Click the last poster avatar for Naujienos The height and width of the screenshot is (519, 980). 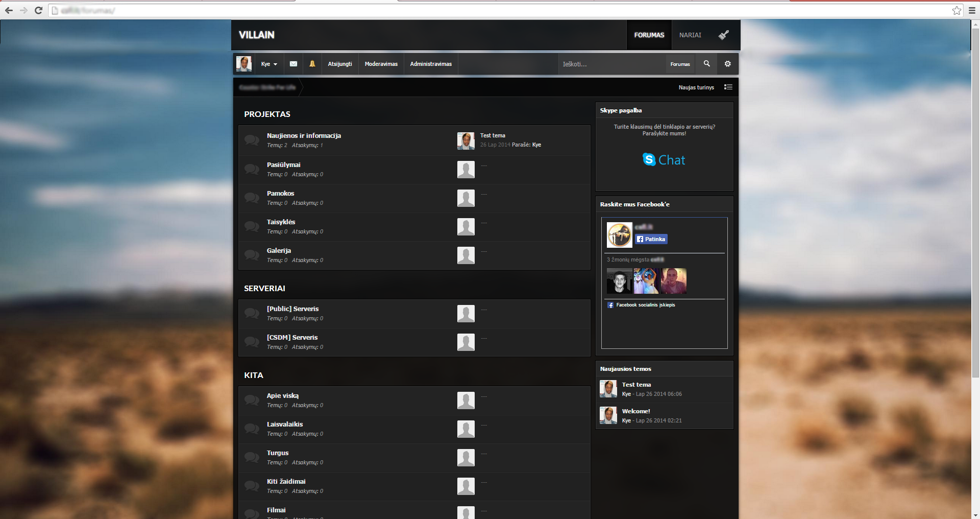tap(466, 140)
